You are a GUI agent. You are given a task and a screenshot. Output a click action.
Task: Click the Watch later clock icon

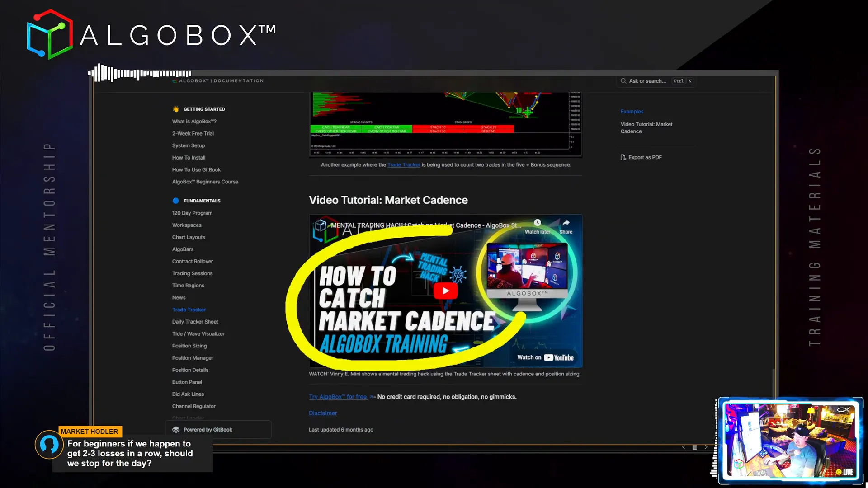click(537, 222)
